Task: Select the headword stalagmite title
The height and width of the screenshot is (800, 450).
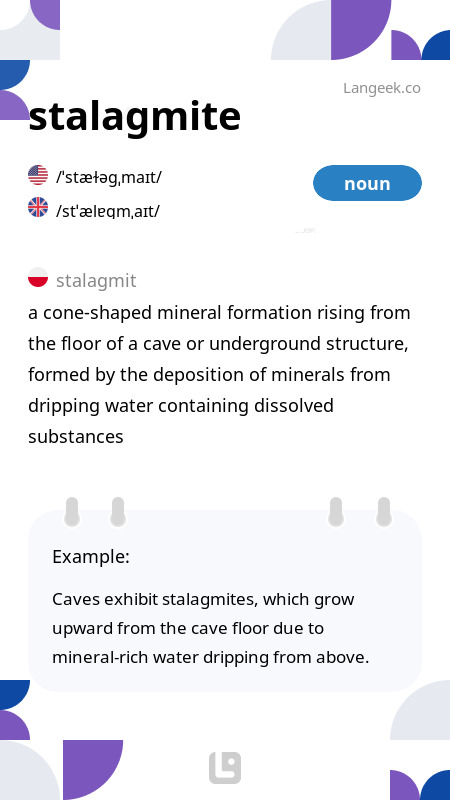Action: point(135,116)
